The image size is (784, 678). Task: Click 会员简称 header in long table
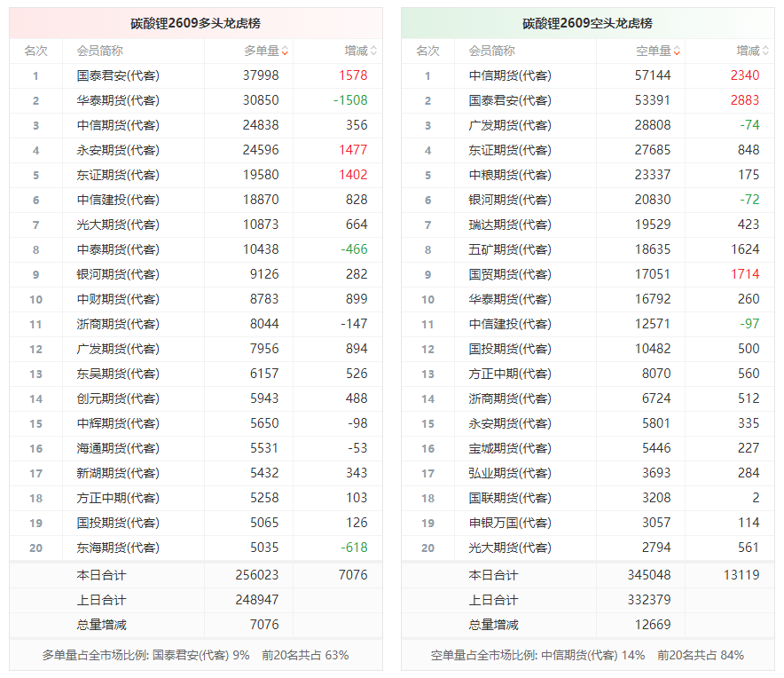(100, 51)
